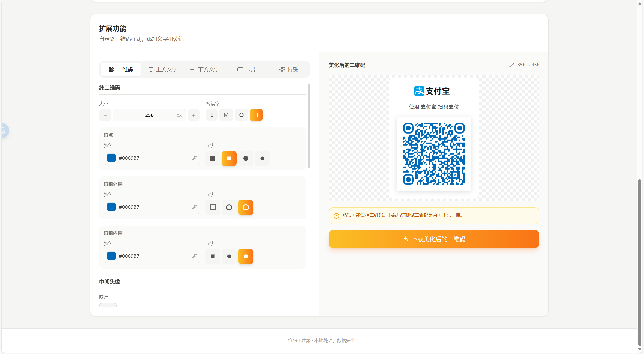Use the eyedropper for 码眼内圈 color
Viewport: 644px width, 354px height.
click(194, 256)
